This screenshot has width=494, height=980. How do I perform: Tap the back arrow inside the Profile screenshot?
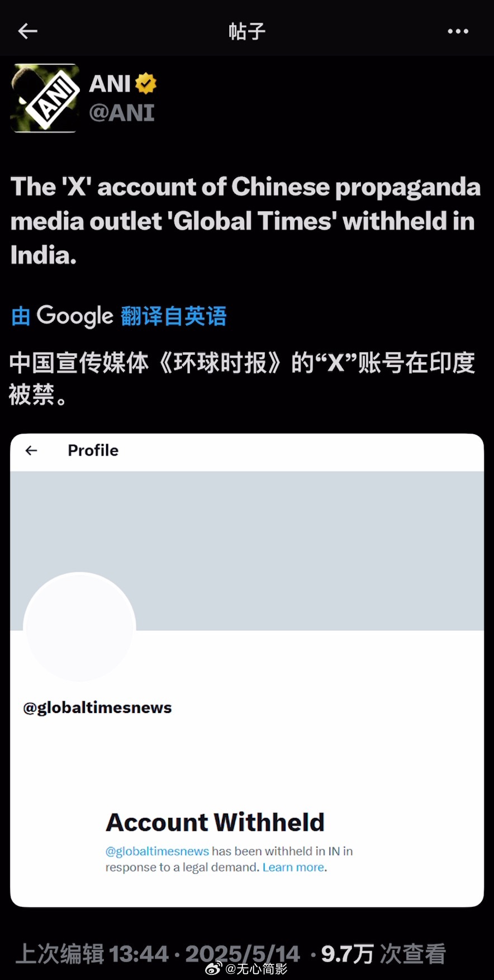pyautogui.click(x=31, y=450)
